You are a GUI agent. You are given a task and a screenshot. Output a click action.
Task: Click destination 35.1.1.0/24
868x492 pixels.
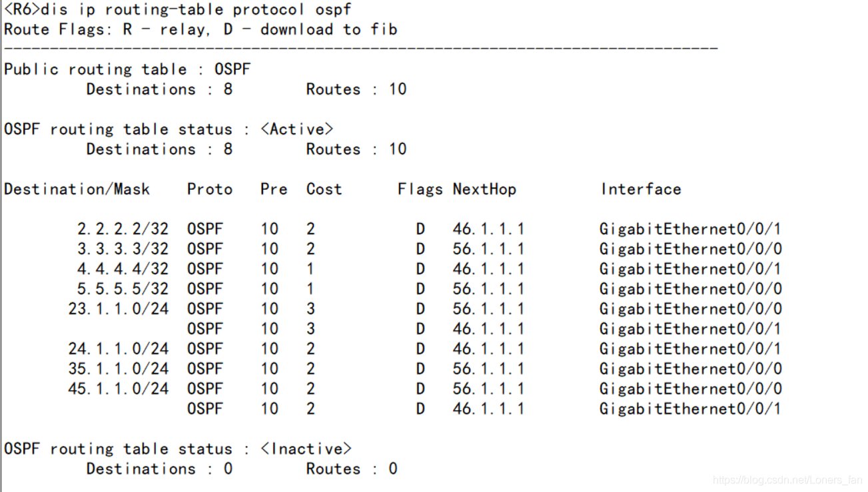[119, 369]
